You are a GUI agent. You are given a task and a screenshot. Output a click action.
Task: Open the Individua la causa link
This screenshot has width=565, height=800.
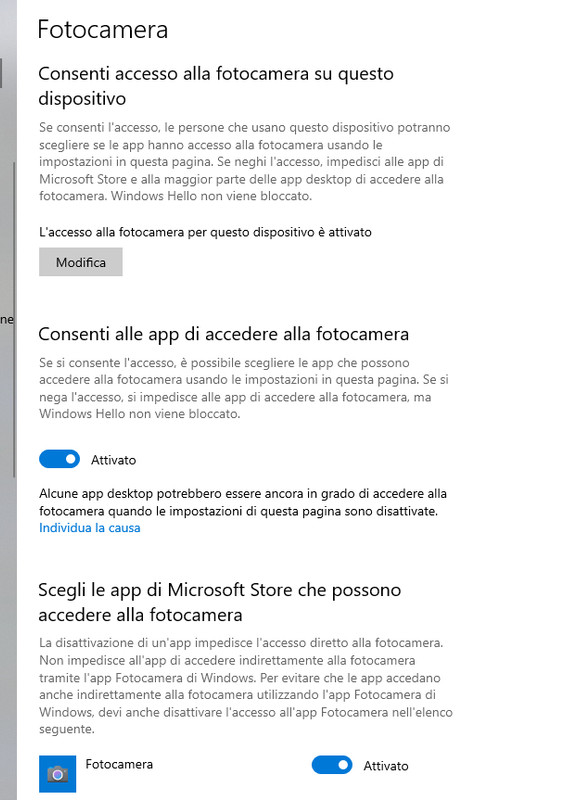(x=90, y=528)
